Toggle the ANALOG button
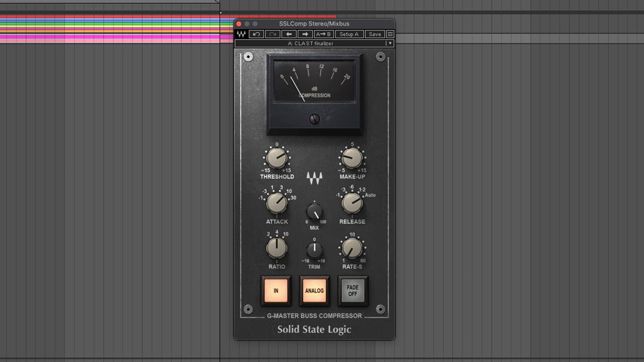This screenshot has height=362, width=644. (314, 291)
